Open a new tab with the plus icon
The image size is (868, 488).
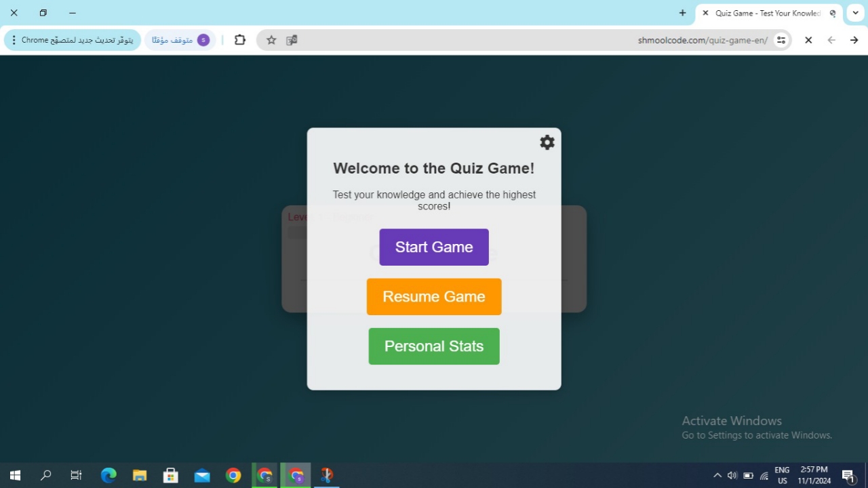682,13
